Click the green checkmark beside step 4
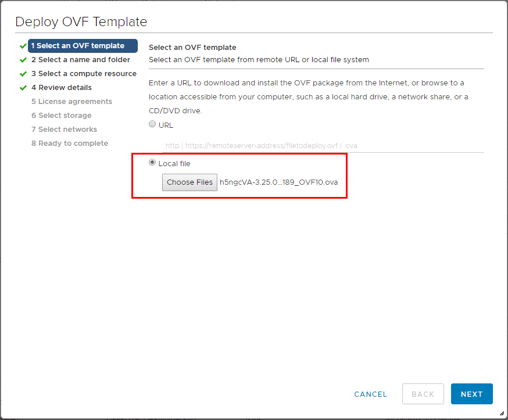The height and width of the screenshot is (420, 508). 23,88
